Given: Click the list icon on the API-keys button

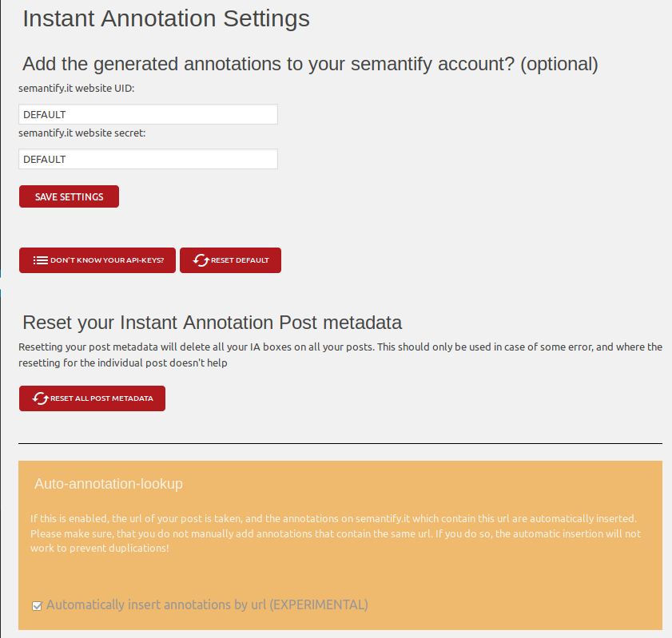Looking at the screenshot, I should pyautogui.click(x=40, y=260).
